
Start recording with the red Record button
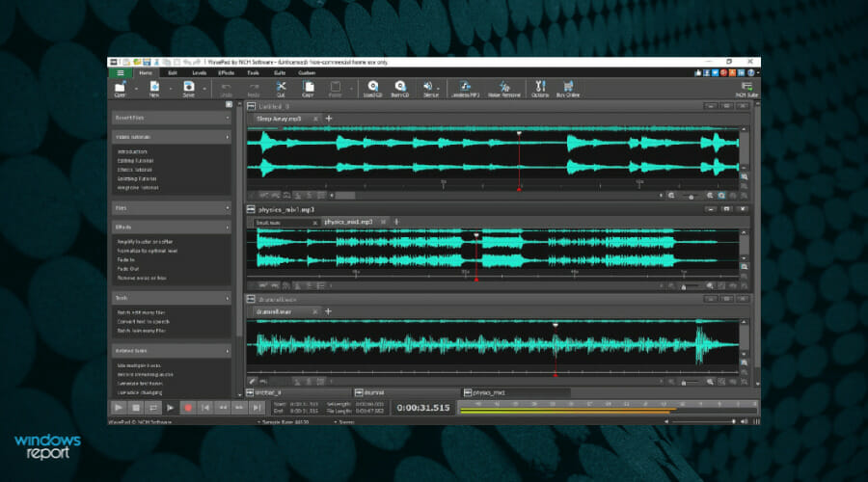tap(188, 408)
